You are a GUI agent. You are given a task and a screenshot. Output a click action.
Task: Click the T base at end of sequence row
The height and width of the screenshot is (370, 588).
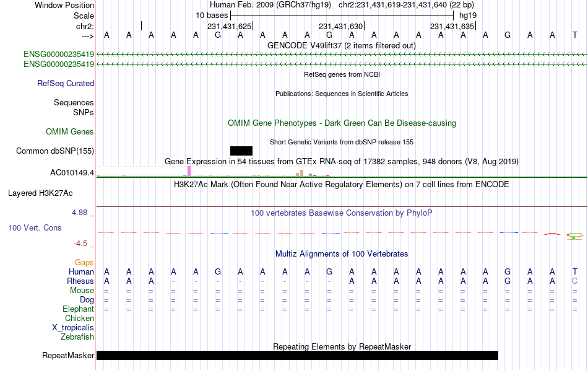(575, 35)
